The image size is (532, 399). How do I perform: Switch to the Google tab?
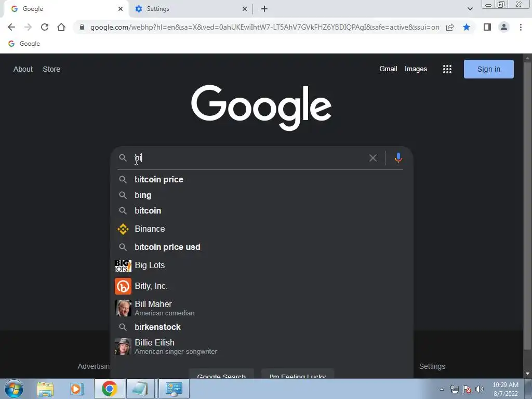point(66,9)
